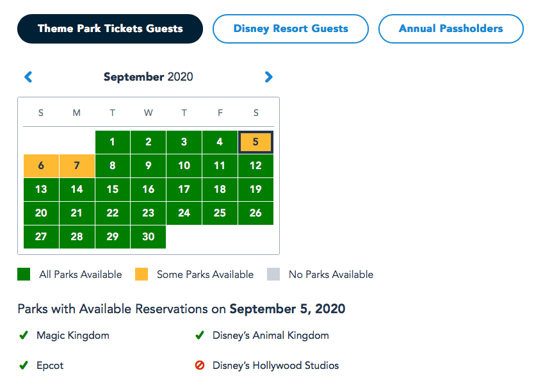Click the green checkmark beside Epcot
The width and height of the screenshot is (543, 392).
pos(24,366)
